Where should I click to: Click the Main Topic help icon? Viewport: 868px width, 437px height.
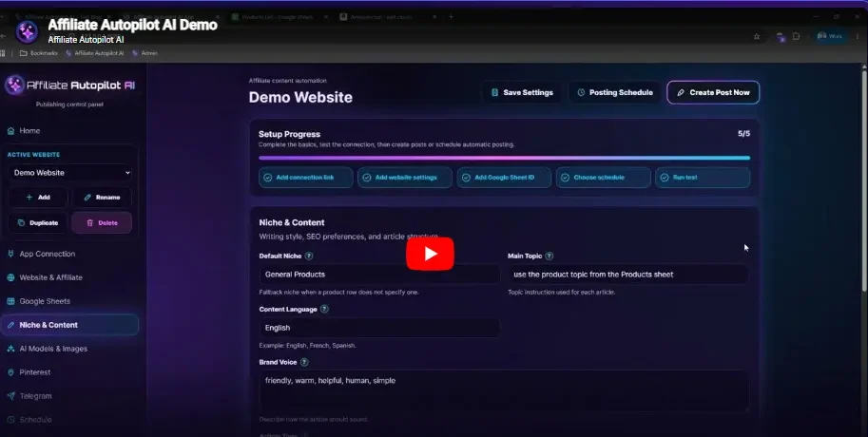click(550, 256)
